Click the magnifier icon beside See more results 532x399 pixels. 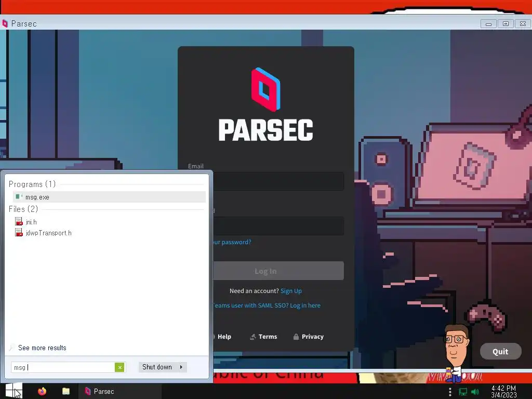pos(11,348)
